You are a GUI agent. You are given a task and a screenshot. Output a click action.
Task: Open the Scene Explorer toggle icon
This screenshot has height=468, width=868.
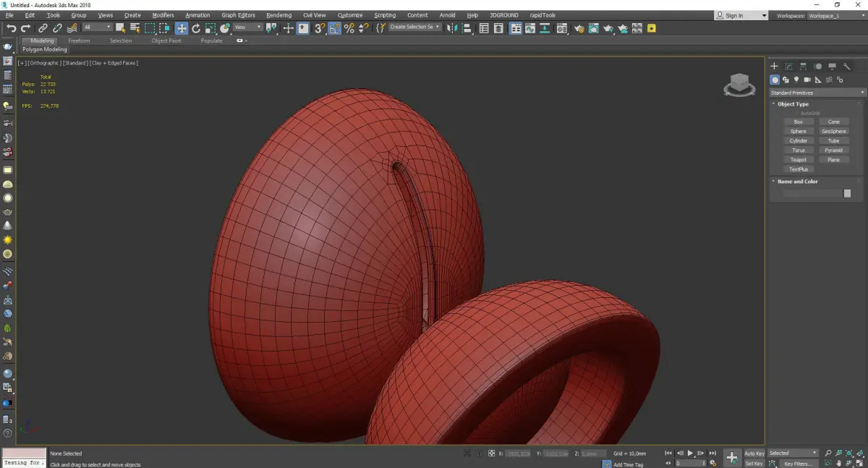click(x=484, y=28)
